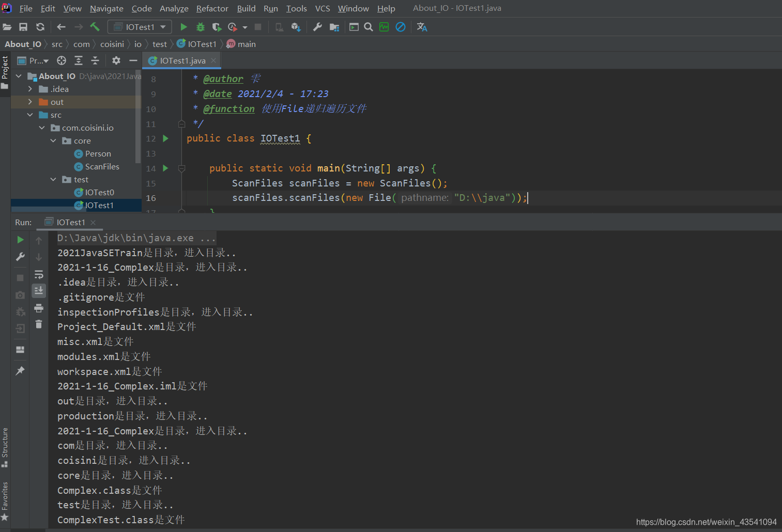Open project panel gear options
Screen dimensions: 782x532
[x=116, y=60]
